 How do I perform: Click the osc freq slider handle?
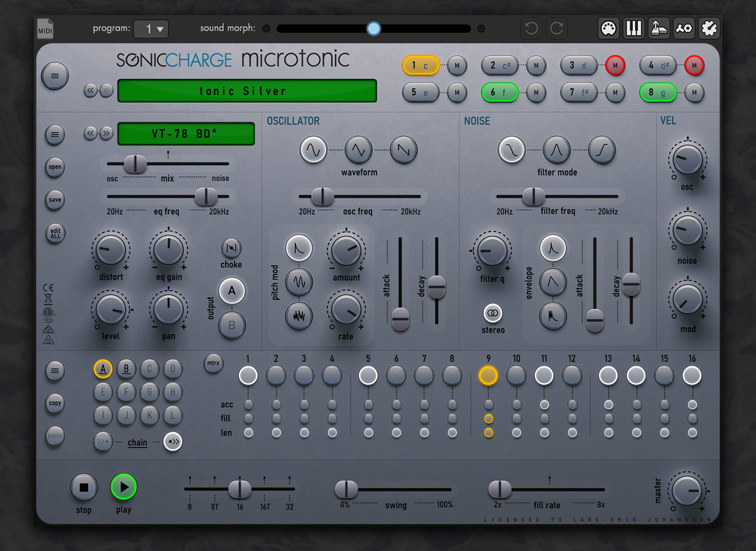click(x=322, y=196)
